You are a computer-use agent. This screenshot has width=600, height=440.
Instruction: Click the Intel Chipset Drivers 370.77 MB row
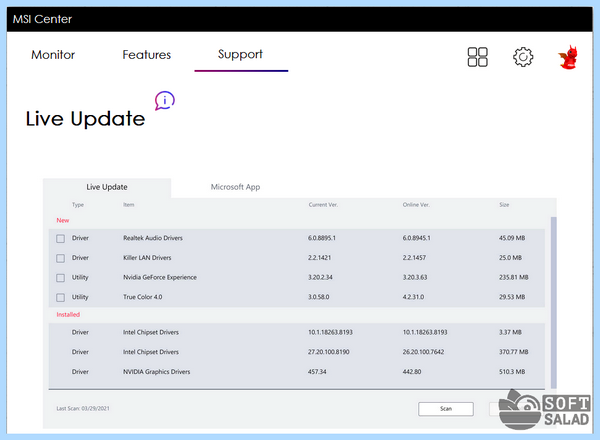click(x=297, y=352)
